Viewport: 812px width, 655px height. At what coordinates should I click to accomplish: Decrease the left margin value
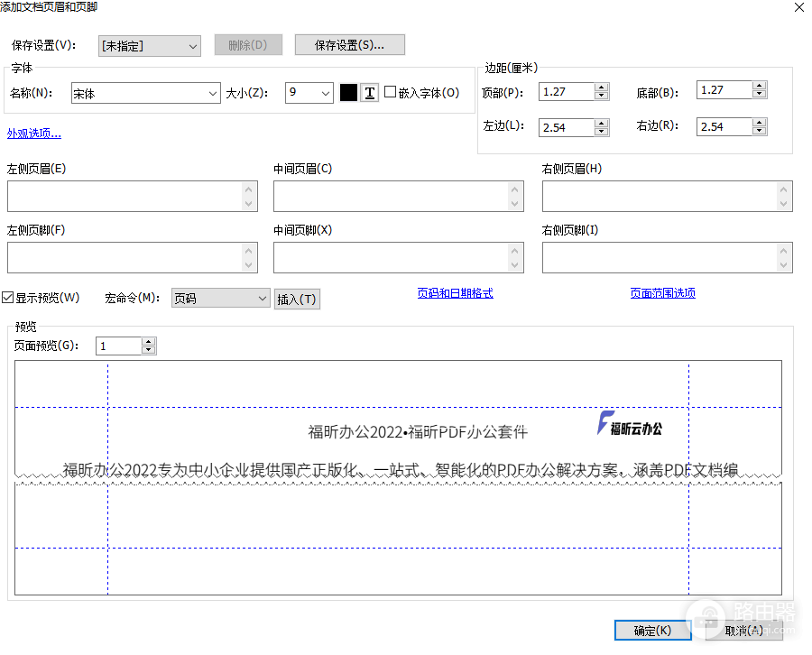(601, 132)
